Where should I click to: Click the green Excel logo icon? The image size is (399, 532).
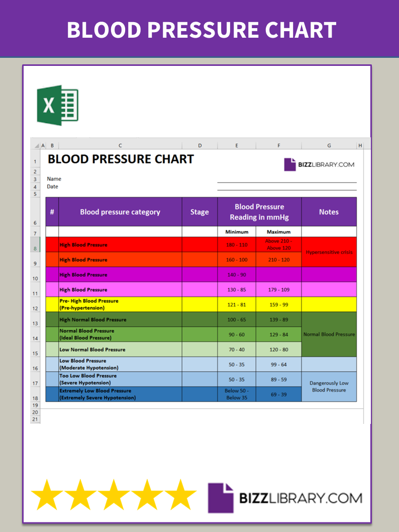point(58,105)
